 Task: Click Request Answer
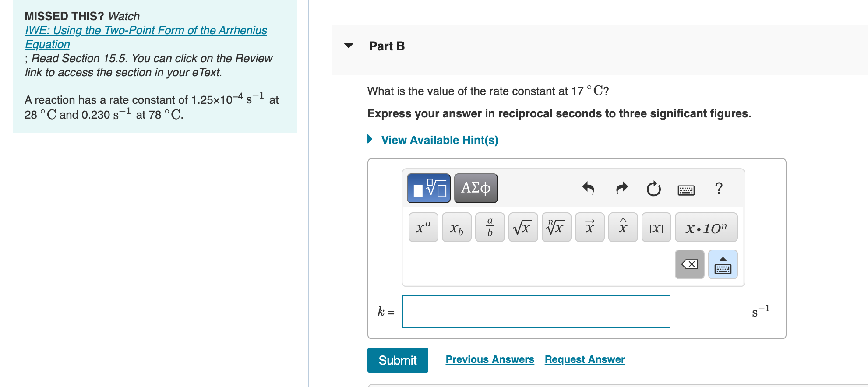point(584,359)
